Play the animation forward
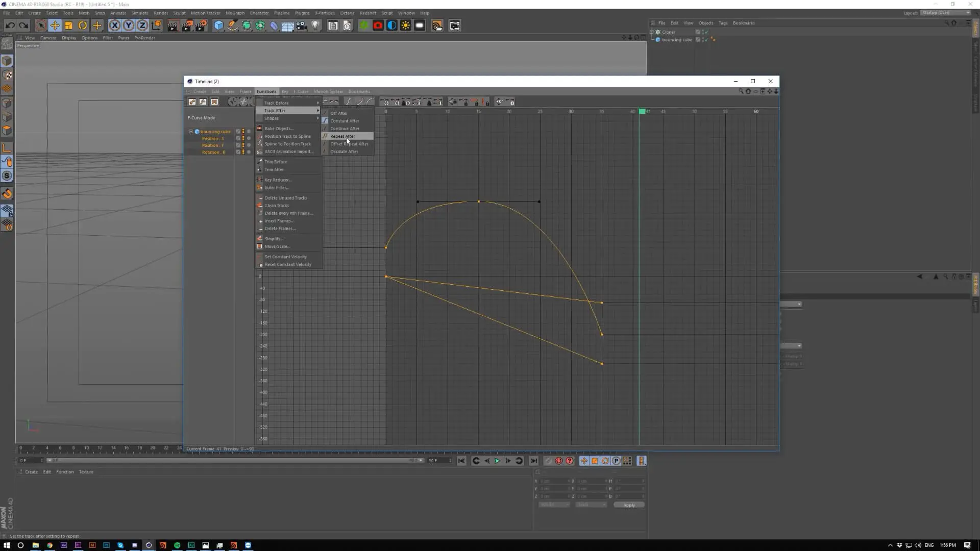This screenshot has width=980, height=551. (497, 461)
